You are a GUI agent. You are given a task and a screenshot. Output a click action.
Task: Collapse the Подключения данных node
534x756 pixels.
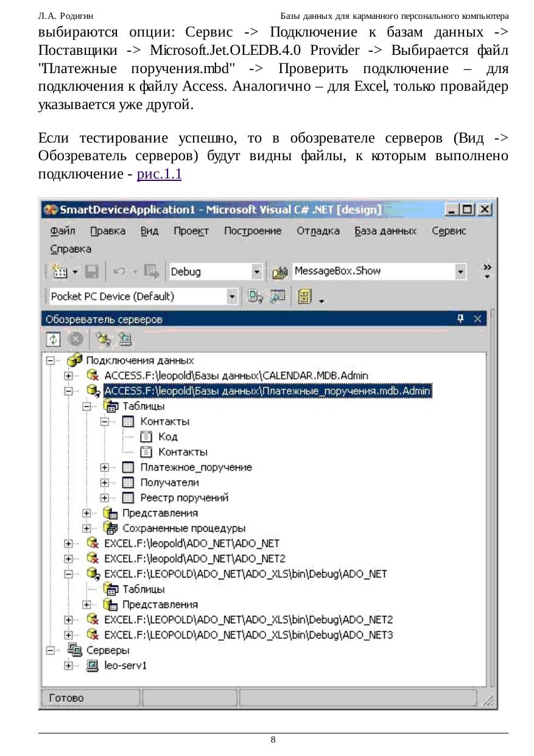point(51,361)
